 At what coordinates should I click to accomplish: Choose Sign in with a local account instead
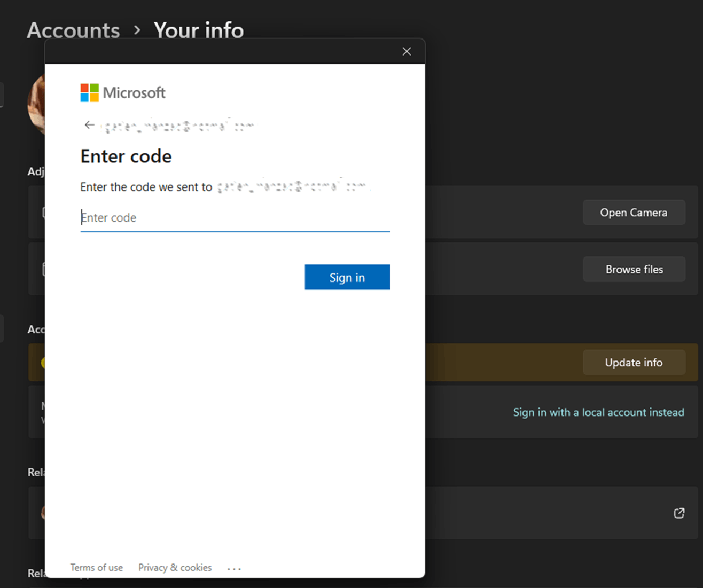pyautogui.click(x=598, y=412)
